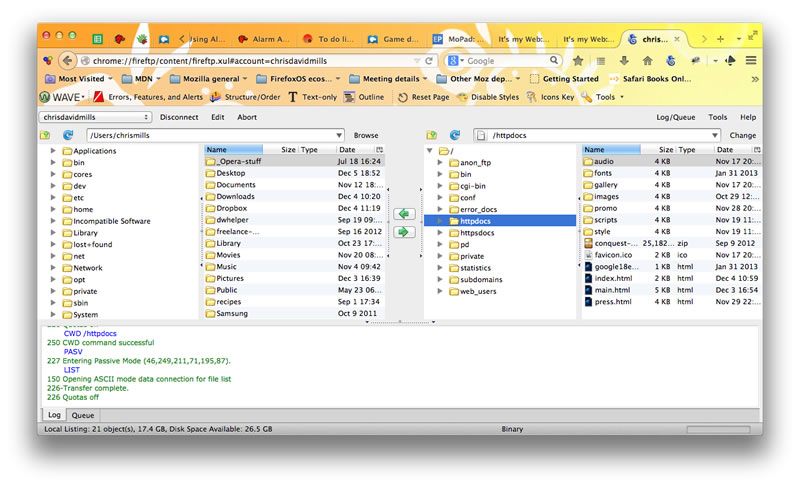Screen dimensions: 800x487
Task: Click the green upload-right arrow button
Action: (x=404, y=232)
